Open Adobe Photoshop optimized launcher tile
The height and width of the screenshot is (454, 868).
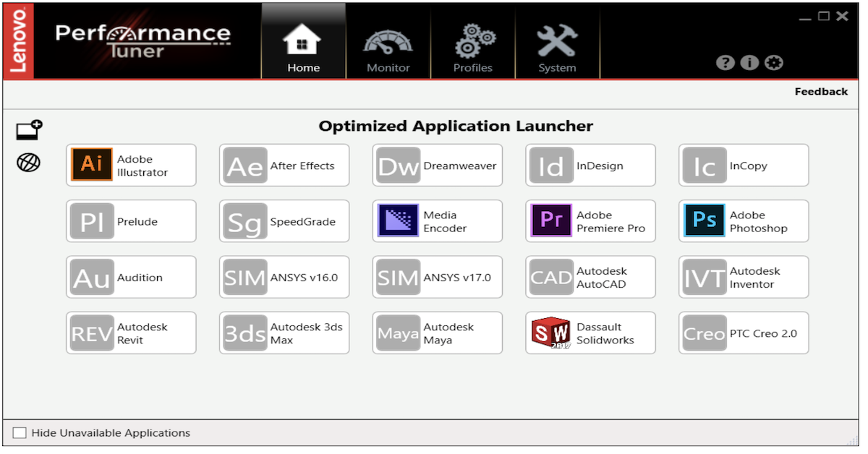pos(744,221)
